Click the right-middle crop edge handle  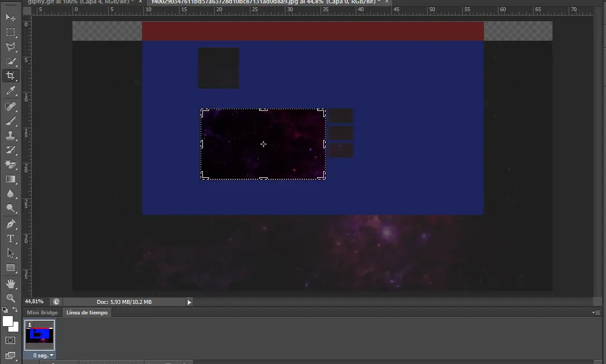click(x=324, y=144)
